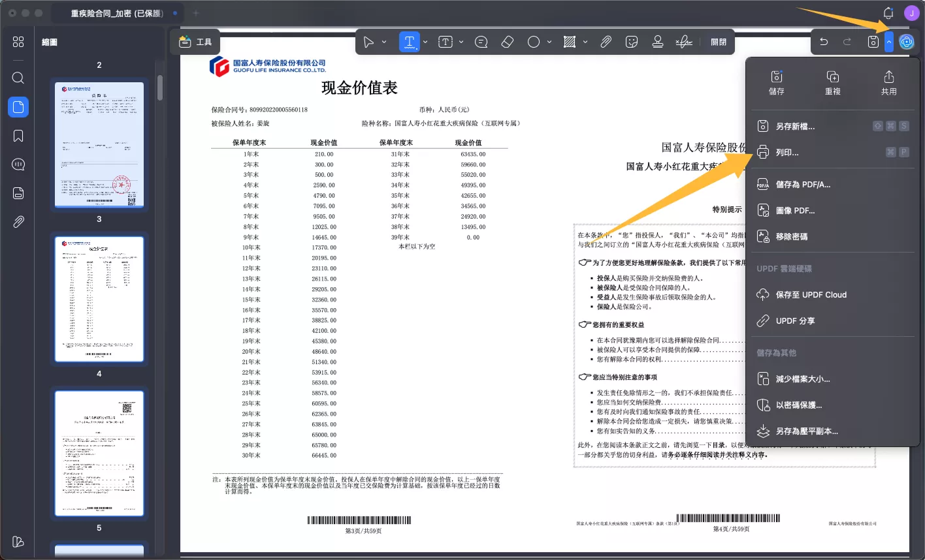Image resolution: width=925 pixels, height=560 pixels.
Task: Choose 以密碼保護... from the menu
Action: coord(833,405)
